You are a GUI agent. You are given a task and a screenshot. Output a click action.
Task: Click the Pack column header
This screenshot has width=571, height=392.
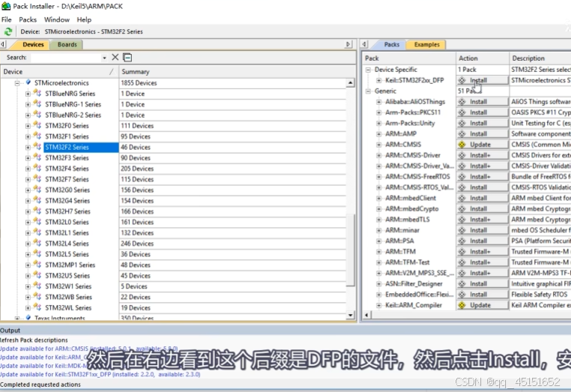(x=409, y=58)
